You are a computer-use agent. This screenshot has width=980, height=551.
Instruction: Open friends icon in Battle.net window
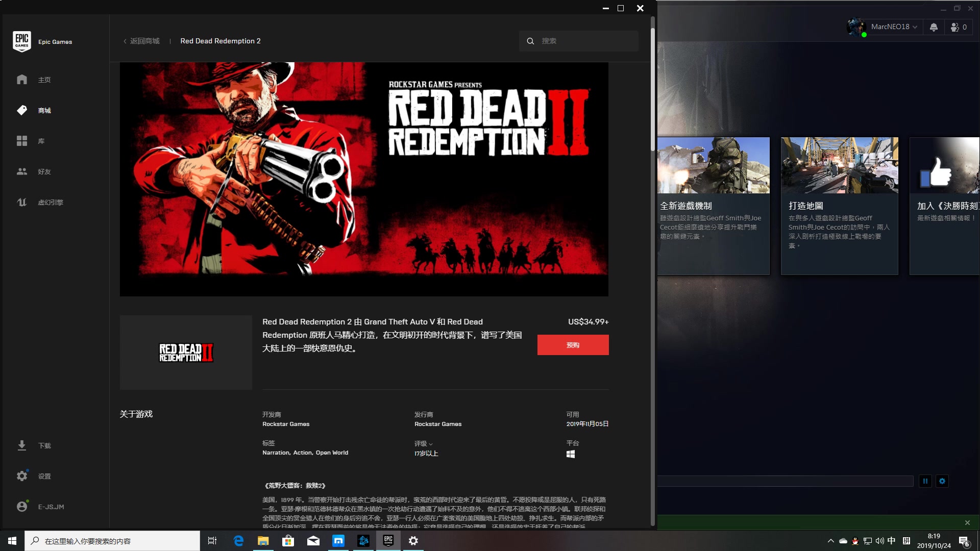(x=955, y=27)
